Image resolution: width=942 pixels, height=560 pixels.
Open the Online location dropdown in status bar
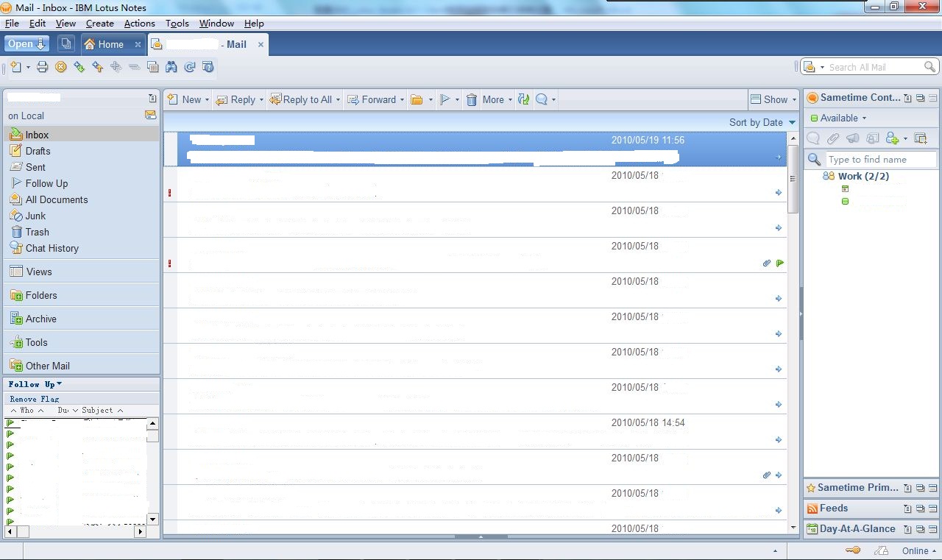point(919,550)
